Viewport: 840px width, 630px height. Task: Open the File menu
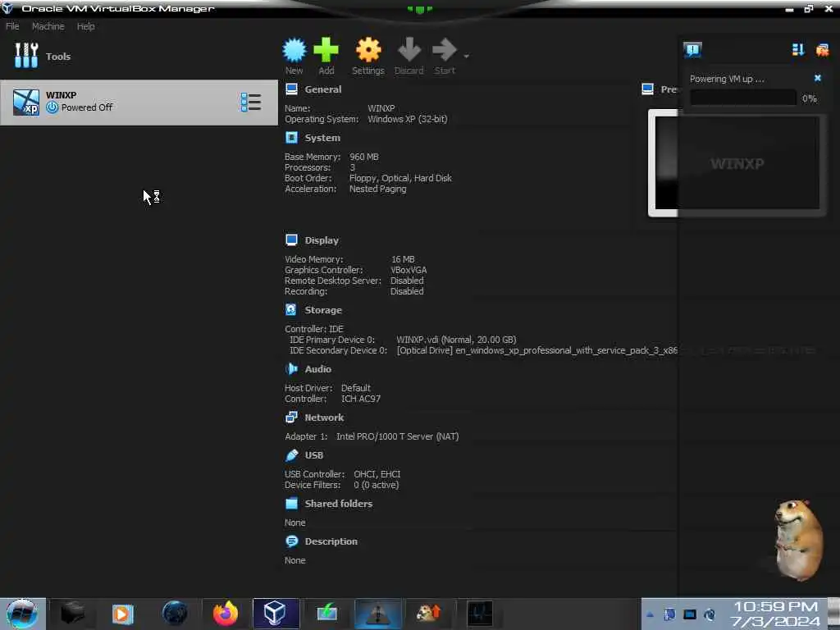pos(12,26)
